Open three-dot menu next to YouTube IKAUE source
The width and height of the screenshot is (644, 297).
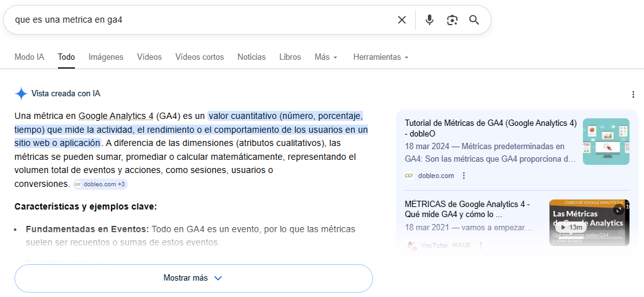click(x=481, y=245)
